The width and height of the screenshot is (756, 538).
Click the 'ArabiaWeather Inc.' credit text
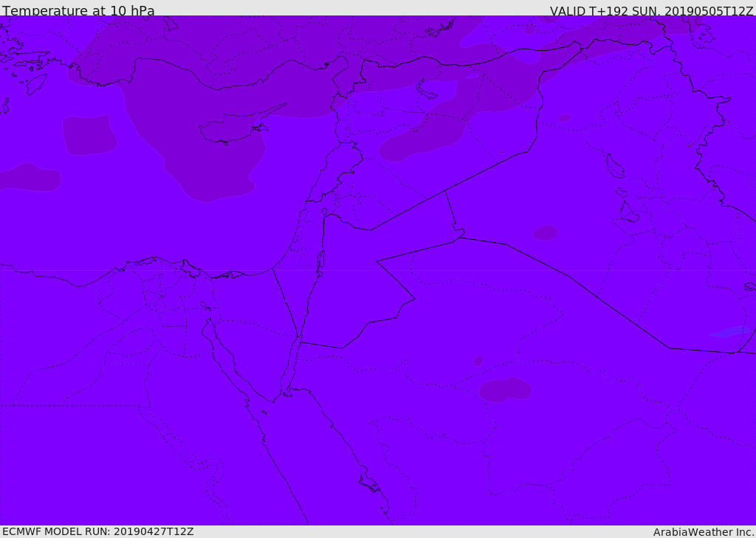pyautogui.click(x=704, y=532)
